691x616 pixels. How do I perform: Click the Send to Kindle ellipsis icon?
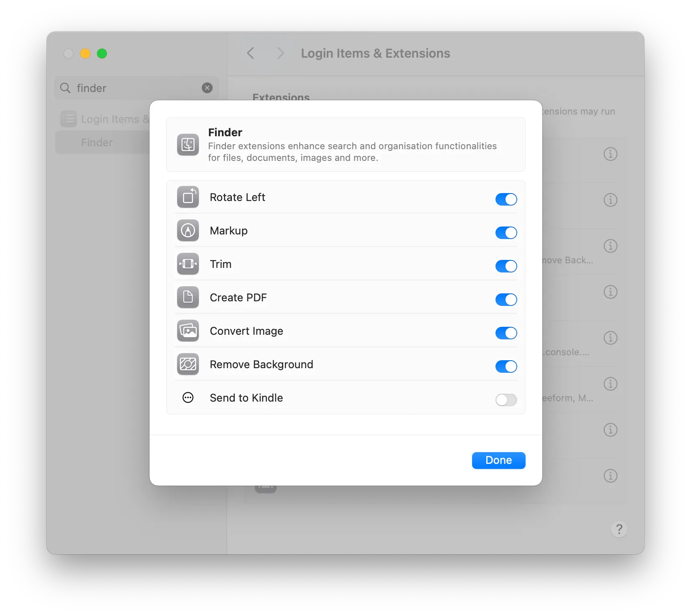tap(188, 397)
